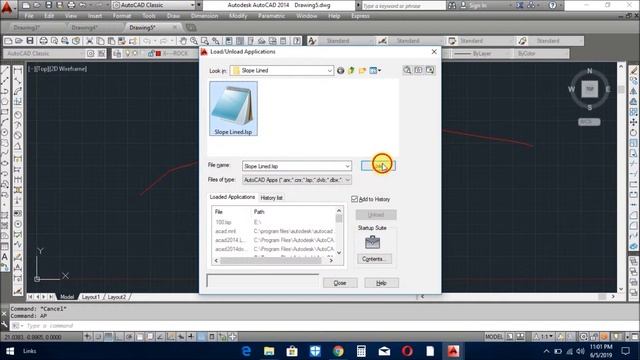The image size is (640, 360).
Task: Select the Multiline Text A tool
Action: [5, 257]
